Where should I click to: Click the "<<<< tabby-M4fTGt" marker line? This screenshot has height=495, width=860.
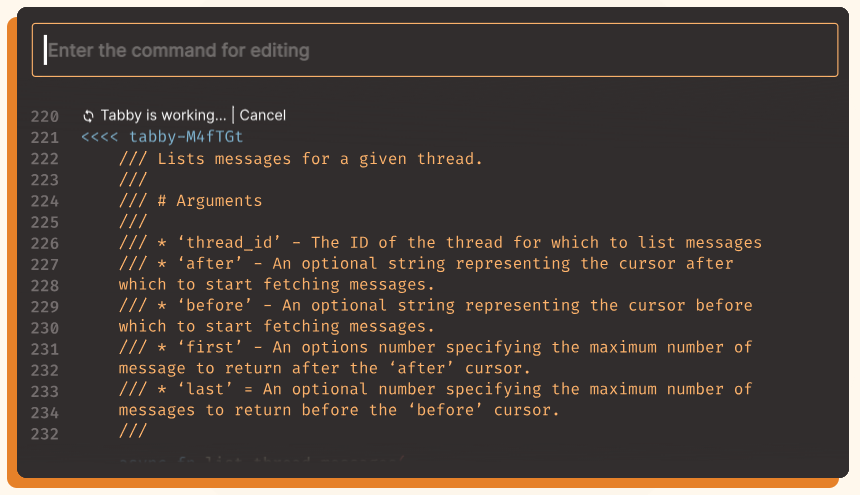[x=162, y=137]
